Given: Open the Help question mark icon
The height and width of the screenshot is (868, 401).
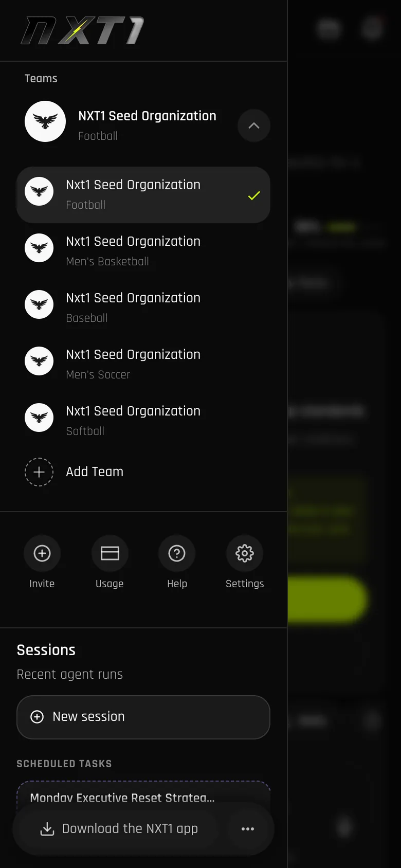Looking at the screenshot, I should click(177, 553).
